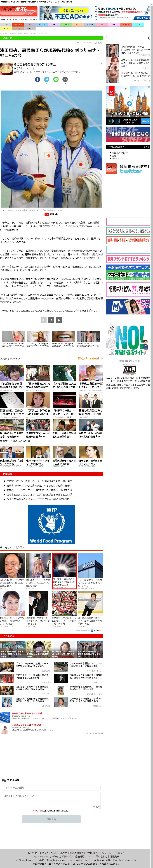This screenshot has height=868, width=153.
Task: Open the 人気ランキング navigation tab
Action: 18,25
